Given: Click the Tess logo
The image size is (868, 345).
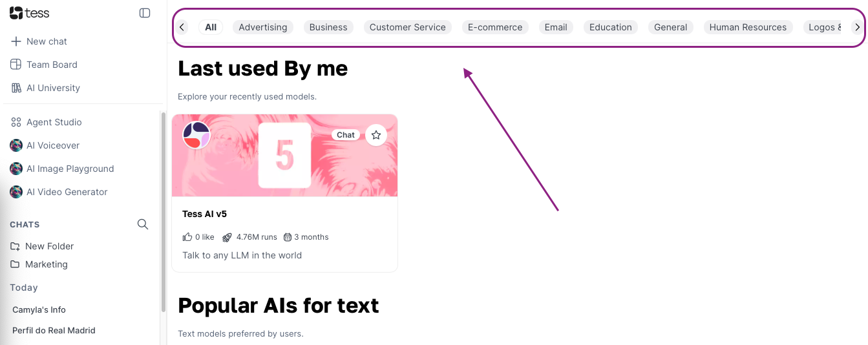Looking at the screenshot, I should click(x=29, y=13).
